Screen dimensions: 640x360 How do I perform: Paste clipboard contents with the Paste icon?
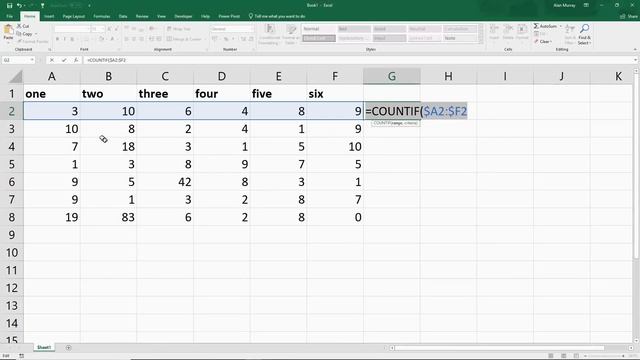pos(8,30)
